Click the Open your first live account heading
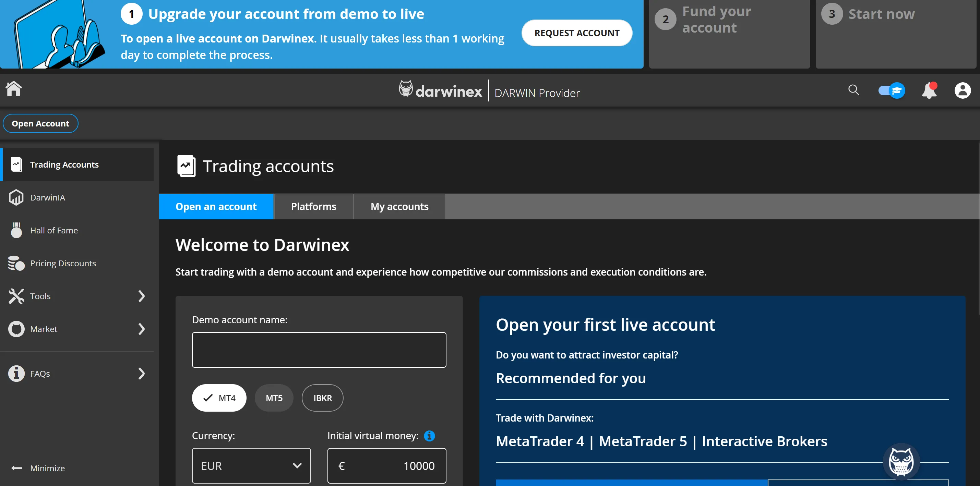Image resolution: width=980 pixels, height=486 pixels. point(605,325)
